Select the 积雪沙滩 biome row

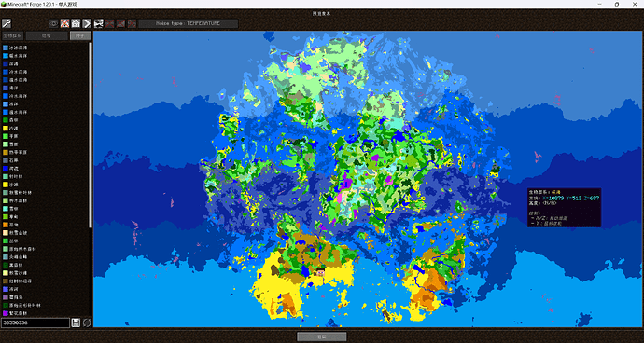pos(45,273)
